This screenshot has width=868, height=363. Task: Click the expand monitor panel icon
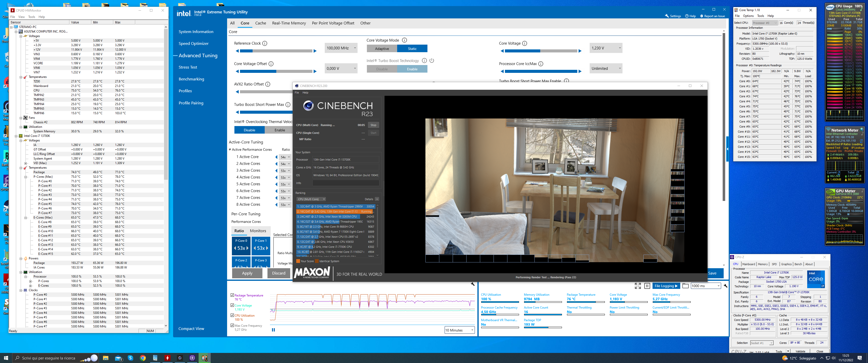point(638,286)
